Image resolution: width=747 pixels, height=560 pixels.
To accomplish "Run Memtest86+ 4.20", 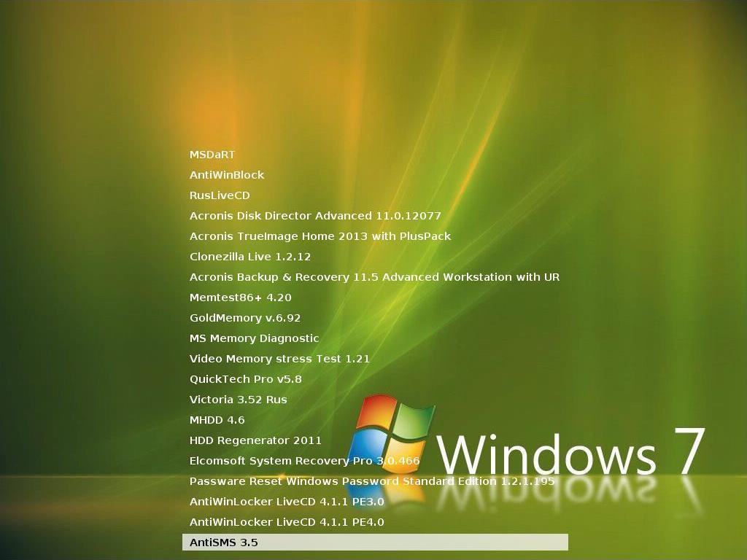I will coord(241,298).
